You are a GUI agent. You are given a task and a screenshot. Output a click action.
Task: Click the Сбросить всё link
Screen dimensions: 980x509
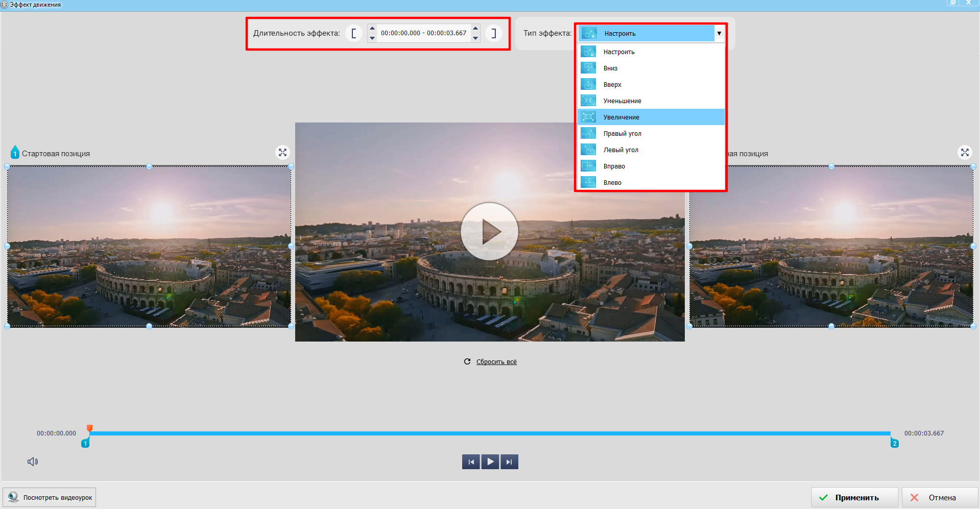[496, 362]
